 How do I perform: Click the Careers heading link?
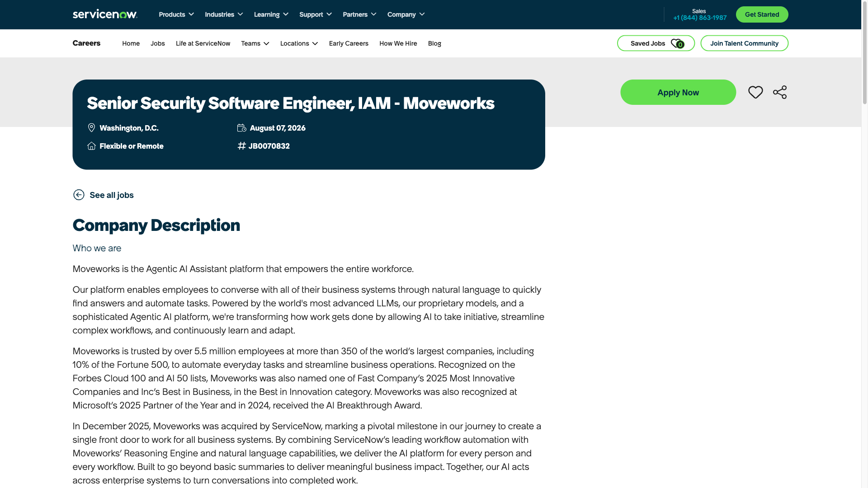tap(86, 43)
